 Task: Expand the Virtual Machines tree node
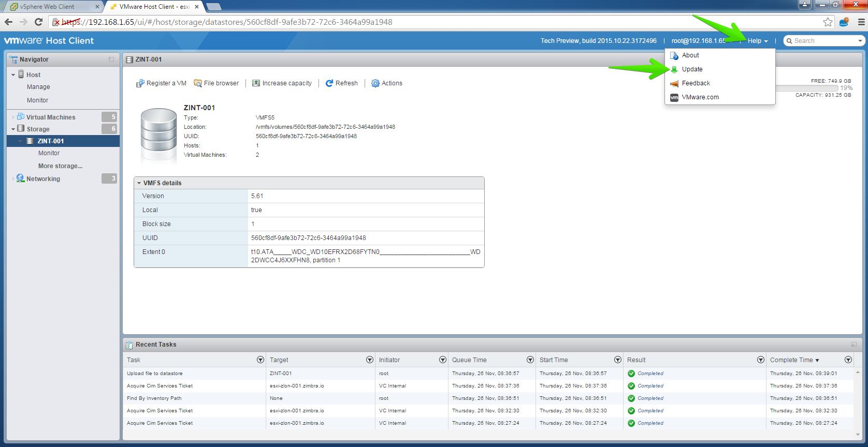point(13,117)
